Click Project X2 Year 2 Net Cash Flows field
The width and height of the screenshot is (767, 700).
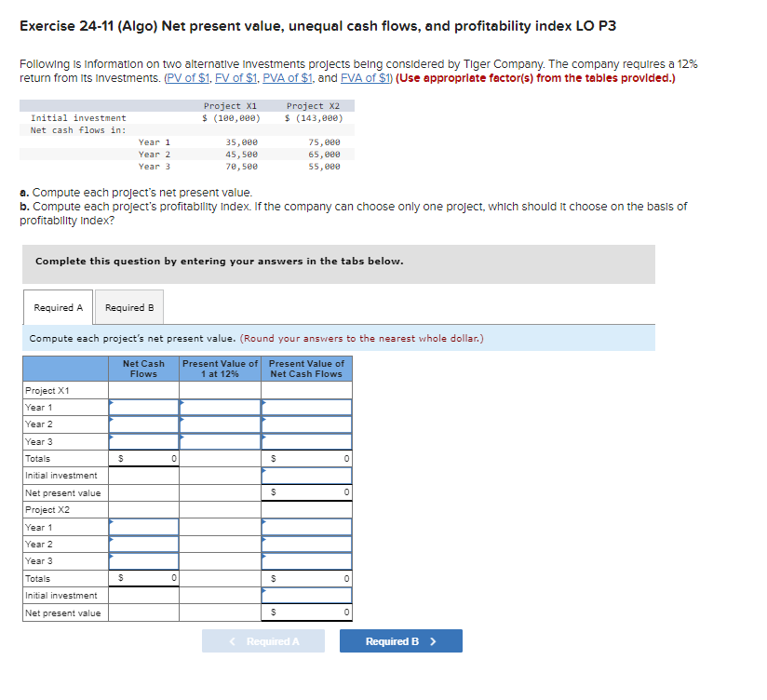click(x=144, y=544)
